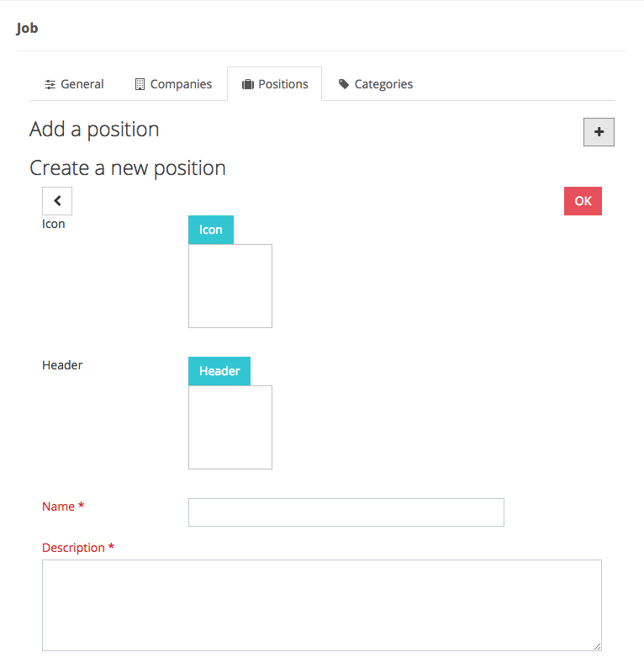Viewport: 644px width, 663px height.
Task: Click the empty Icon image preview box
Action: pos(230,286)
